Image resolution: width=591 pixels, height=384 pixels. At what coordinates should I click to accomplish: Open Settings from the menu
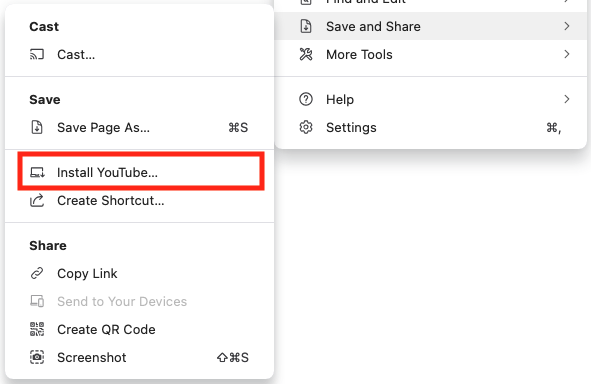430,127
